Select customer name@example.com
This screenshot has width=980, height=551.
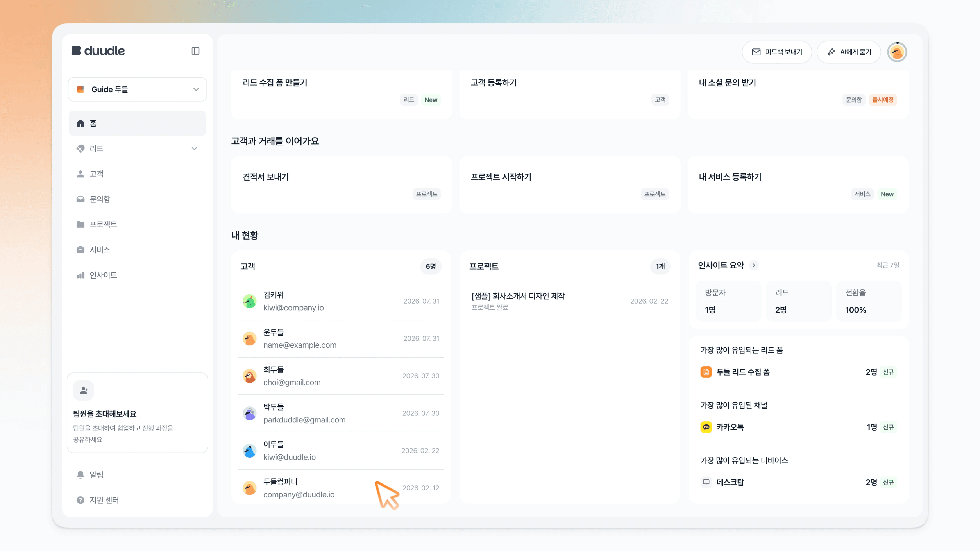pos(341,339)
